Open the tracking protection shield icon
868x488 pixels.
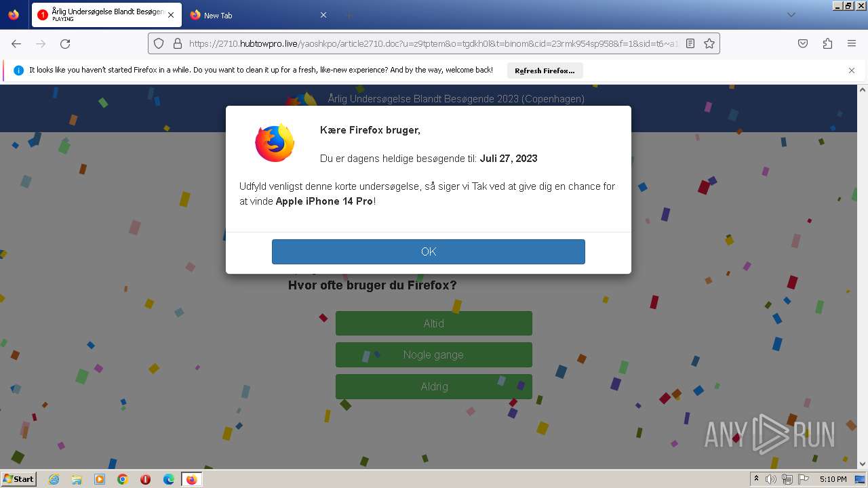pyautogui.click(x=159, y=43)
